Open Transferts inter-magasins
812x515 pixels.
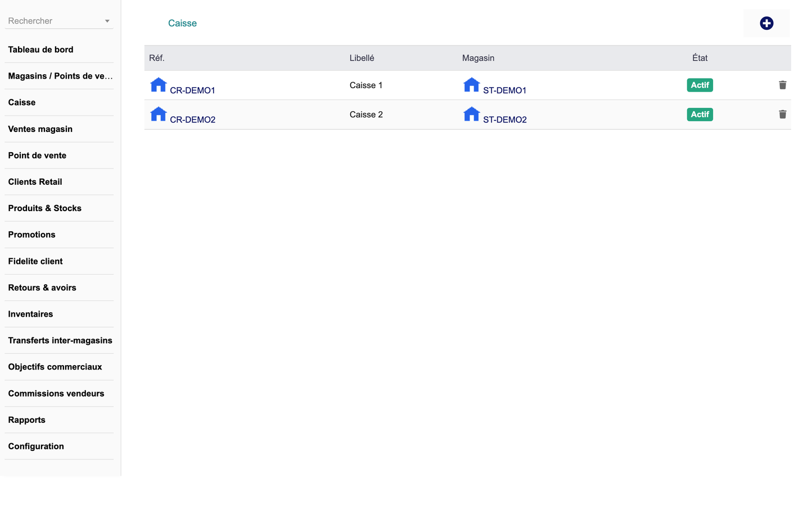pyautogui.click(x=60, y=340)
